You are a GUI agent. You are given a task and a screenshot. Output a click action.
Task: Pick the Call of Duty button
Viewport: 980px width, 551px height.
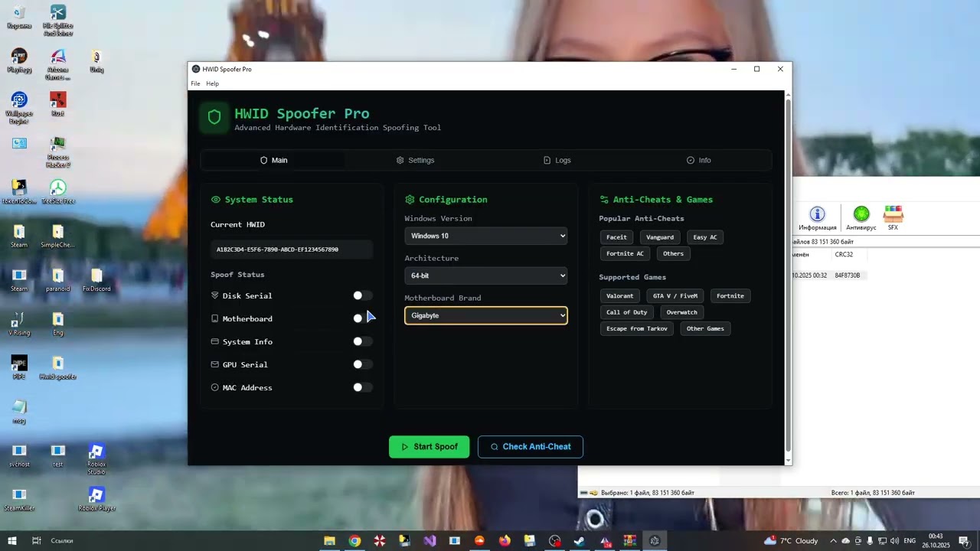coord(626,312)
